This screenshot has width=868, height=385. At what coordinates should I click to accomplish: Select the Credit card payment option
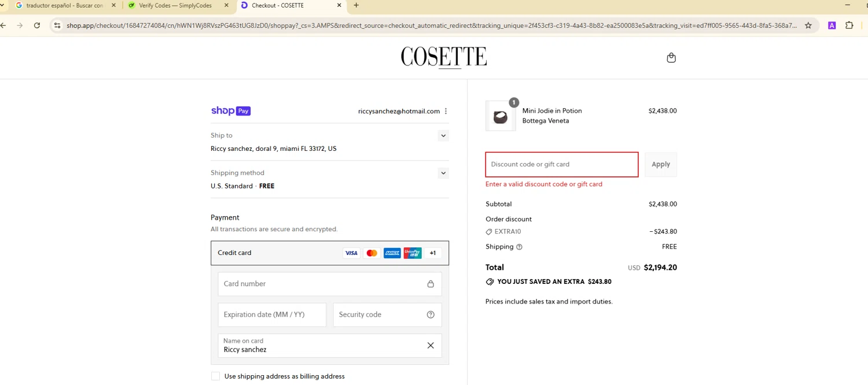point(330,253)
